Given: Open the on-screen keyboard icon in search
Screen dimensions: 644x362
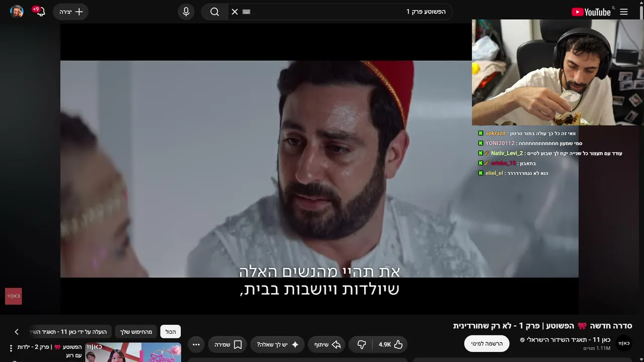Looking at the screenshot, I should click(246, 12).
